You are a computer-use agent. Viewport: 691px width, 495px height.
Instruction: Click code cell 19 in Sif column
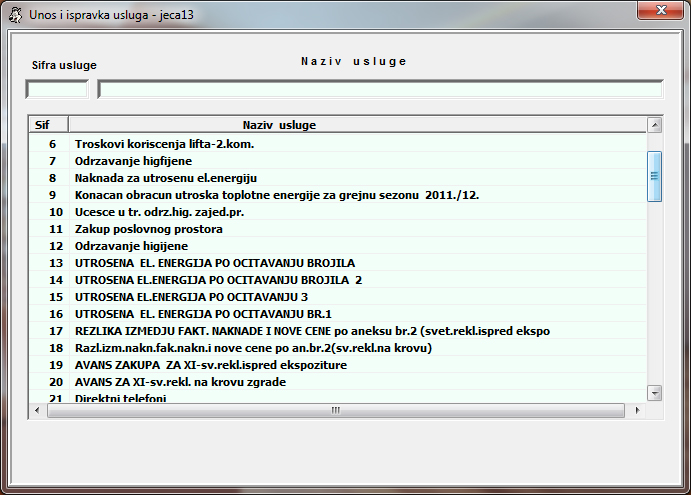tap(49, 365)
